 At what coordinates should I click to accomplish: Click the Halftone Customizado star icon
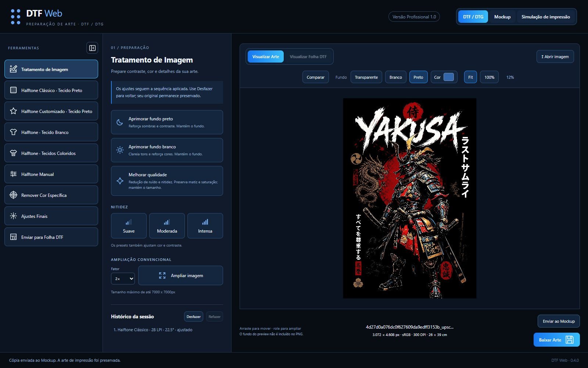click(x=14, y=111)
